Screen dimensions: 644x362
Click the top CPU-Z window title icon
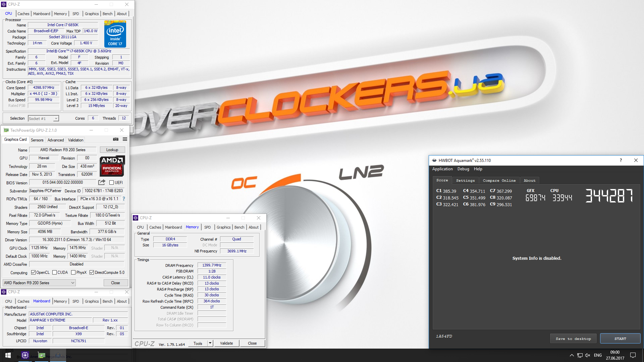tap(4, 4)
